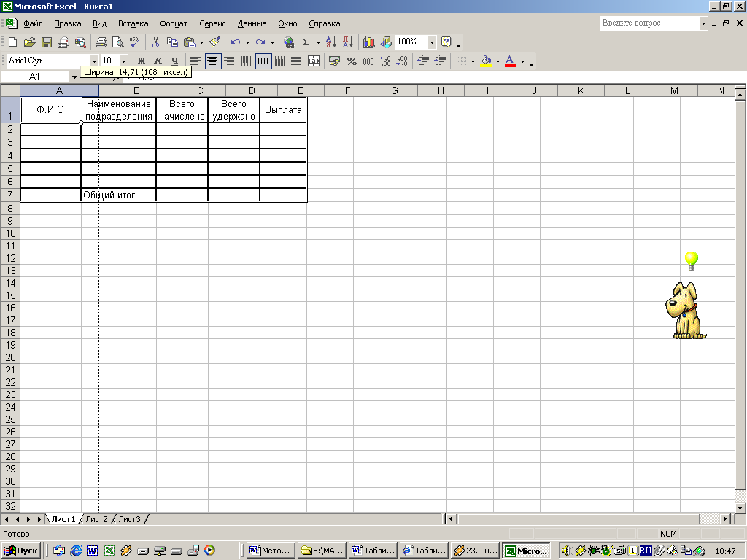The width and height of the screenshot is (747, 560).
Task: Open Excel Help question icon
Action: pos(446,42)
